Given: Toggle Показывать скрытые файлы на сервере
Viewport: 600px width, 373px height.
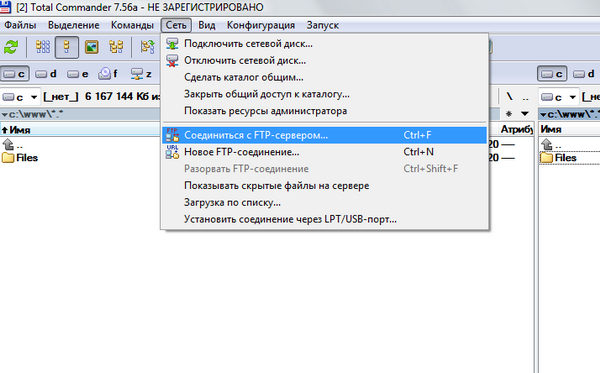Looking at the screenshot, I should point(324,186).
